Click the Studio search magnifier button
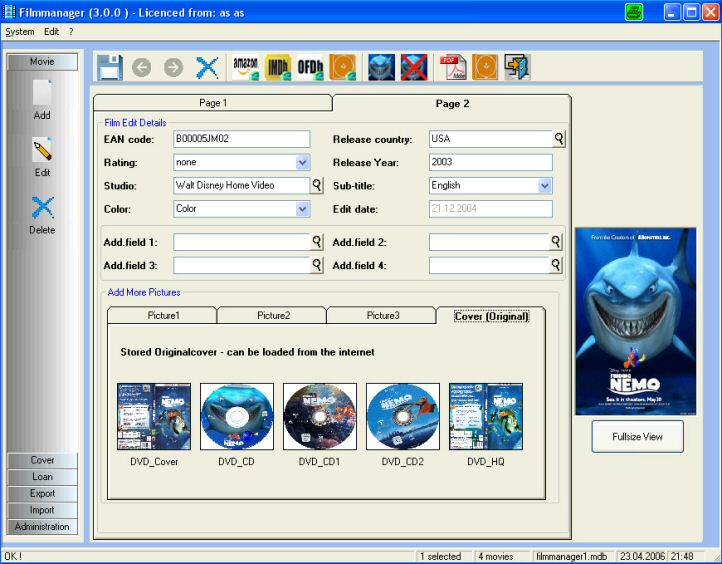This screenshot has height=564, width=722. [x=317, y=185]
